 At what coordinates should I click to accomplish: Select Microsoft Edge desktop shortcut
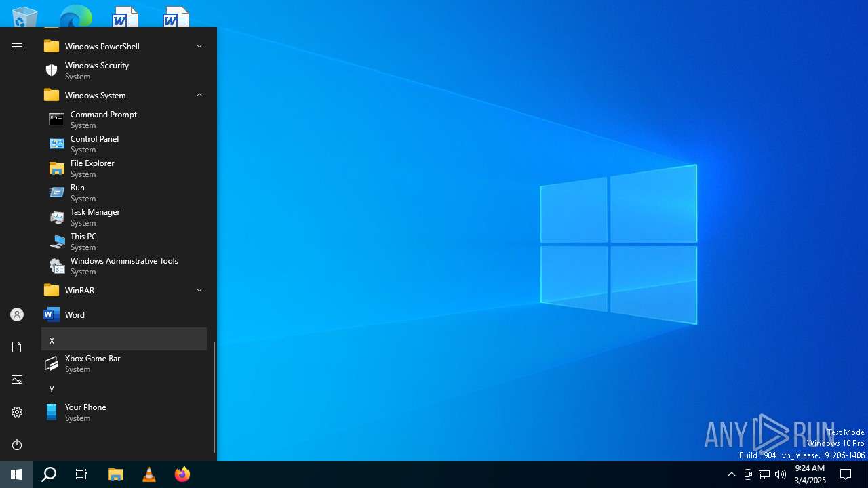pyautogui.click(x=75, y=16)
